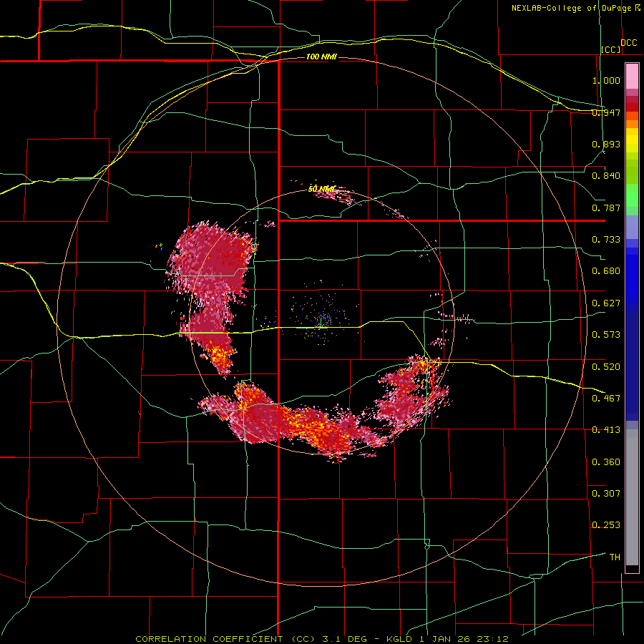Pick the light pink band of the color scale
This screenshot has height=644, width=644.
point(632,77)
